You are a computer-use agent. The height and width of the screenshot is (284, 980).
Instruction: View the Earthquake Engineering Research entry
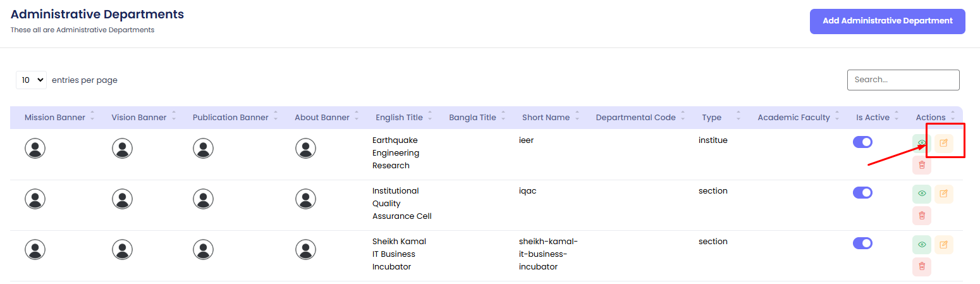tap(921, 143)
